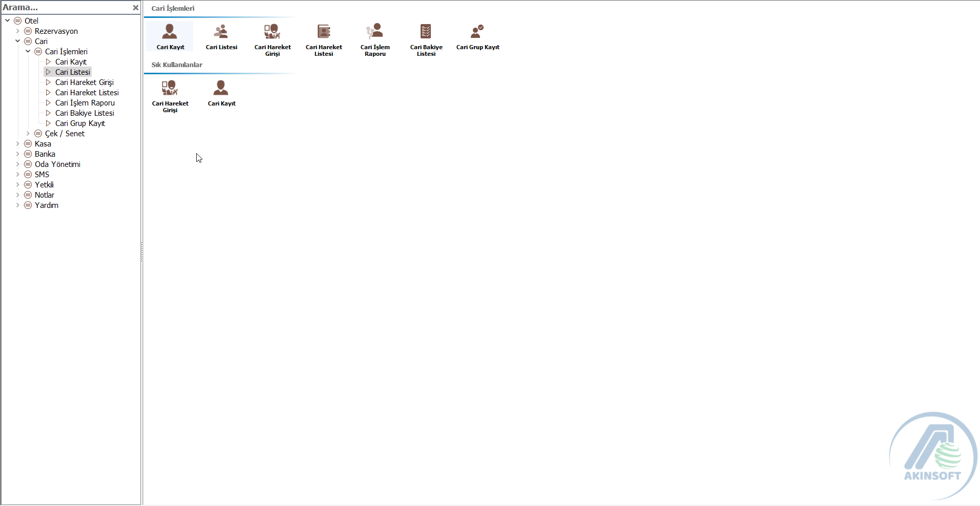Collapse the Cari tree node
This screenshot has width=980, height=506.
17,41
